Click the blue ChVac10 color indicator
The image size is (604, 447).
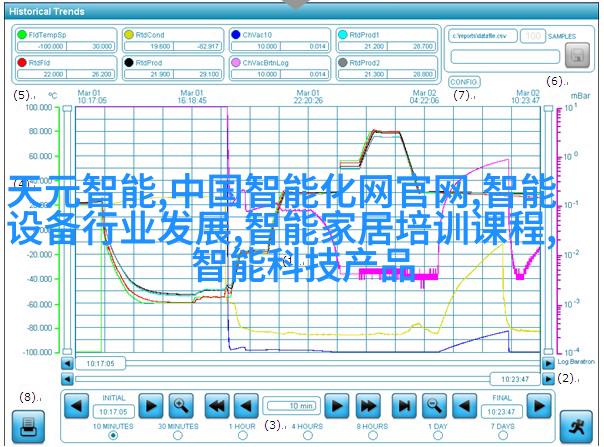236,35
